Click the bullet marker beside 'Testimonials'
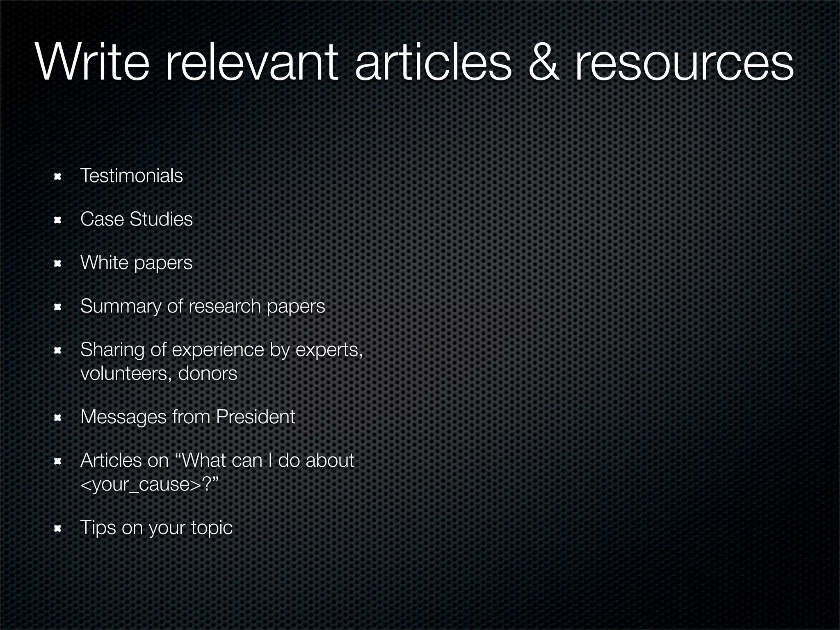The image size is (840, 630). click(58, 177)
